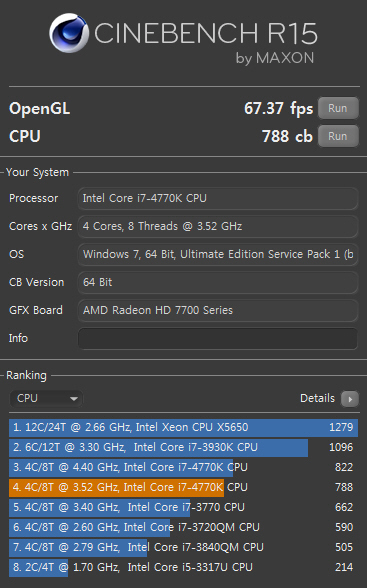The image size is (367, 588).
Task: Click the dropdown arrow beside CPU
Action: coord(74,399)
